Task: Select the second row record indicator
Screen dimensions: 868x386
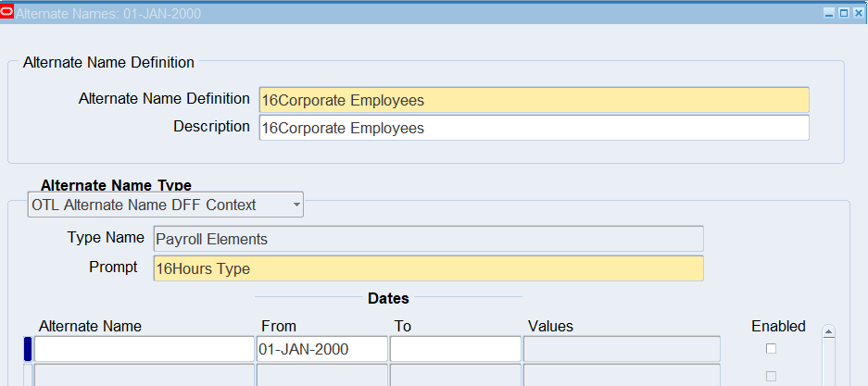Action: tap(28, 376)
